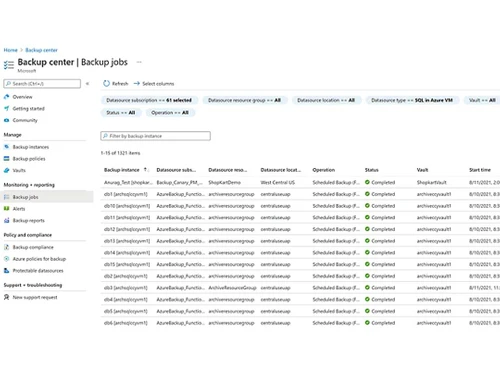500x375 pixels.
Task: Click the Refresh circular arrow icon
Action: 106,83
